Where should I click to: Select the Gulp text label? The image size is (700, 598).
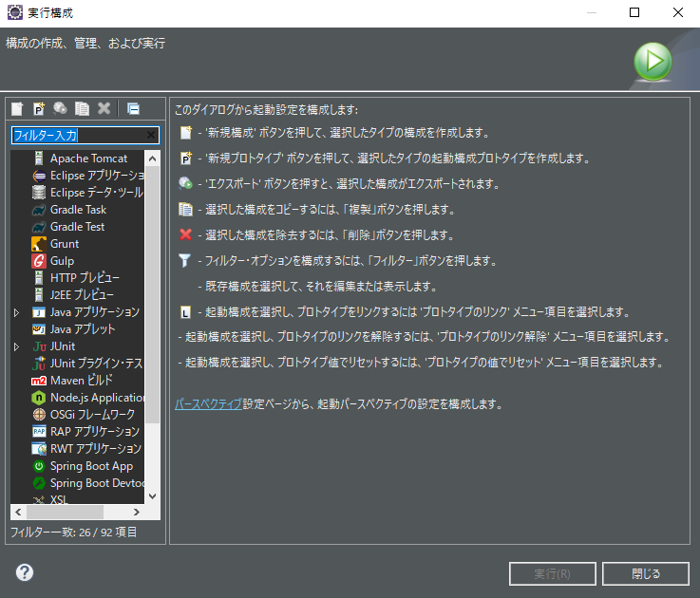(x=62, y=261)
